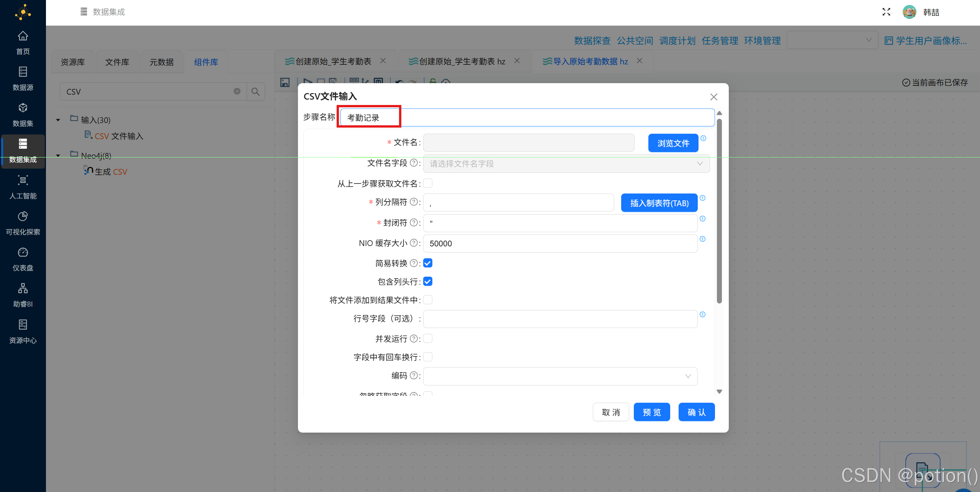This screenshot has height=492, width=980.
Task: Focus the 步骤名称 input field
Action: pyautogui.click(x=527, y=117)
